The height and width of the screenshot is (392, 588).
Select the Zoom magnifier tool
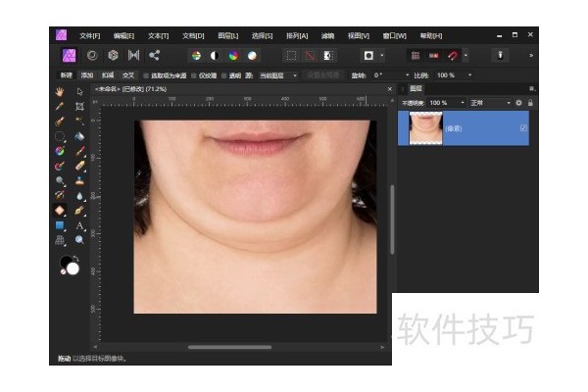pyautogui.click(x=79, y=240)
